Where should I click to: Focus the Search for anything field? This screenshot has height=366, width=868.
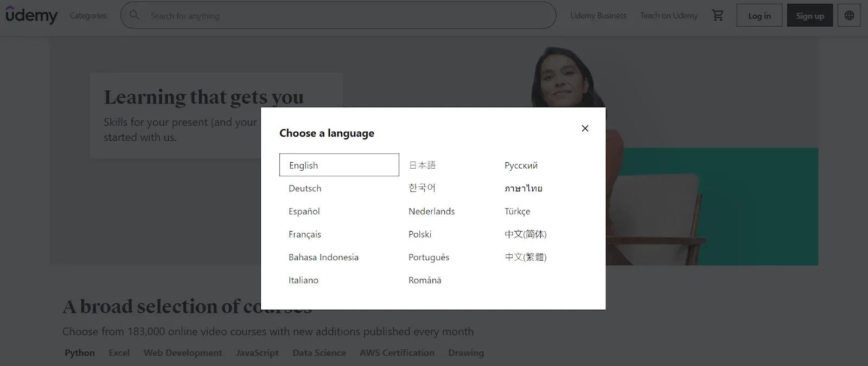pos(339,15)
